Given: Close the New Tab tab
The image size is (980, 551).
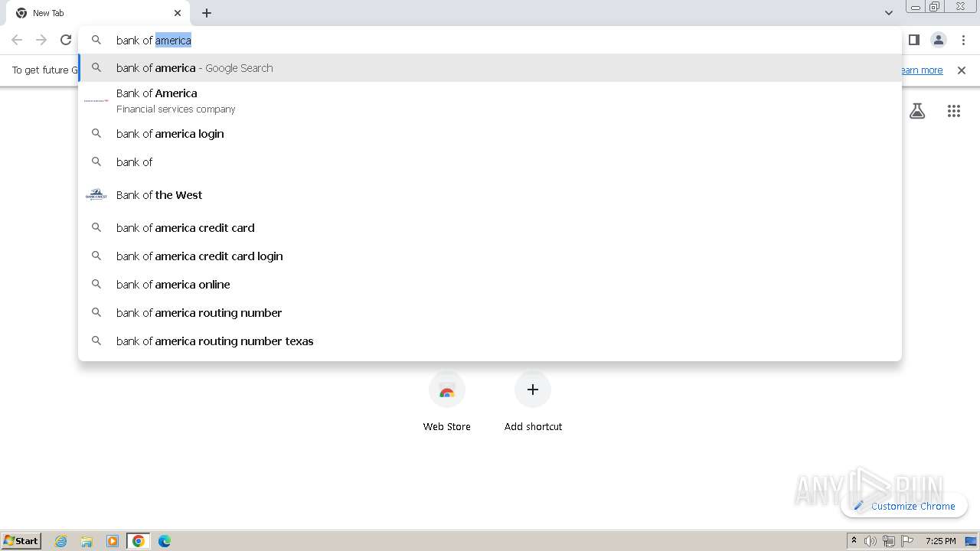Looking at the screenshot, I should tap(178, 13).
